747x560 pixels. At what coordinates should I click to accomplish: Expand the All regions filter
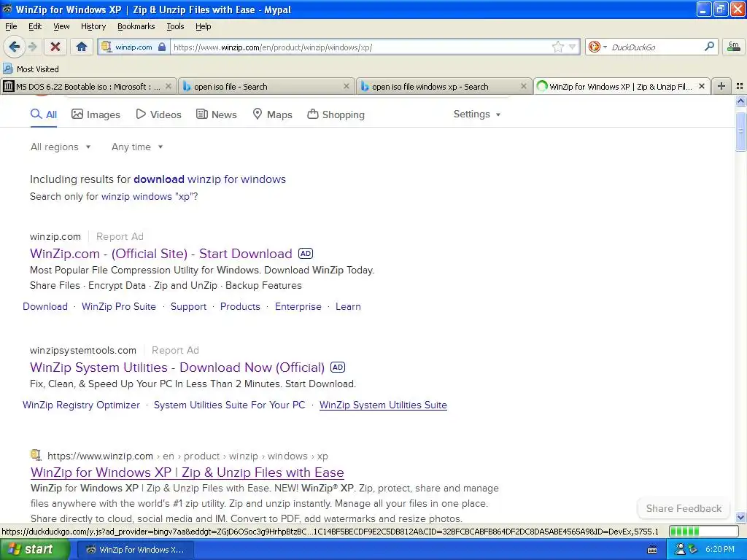coord(61,147)
